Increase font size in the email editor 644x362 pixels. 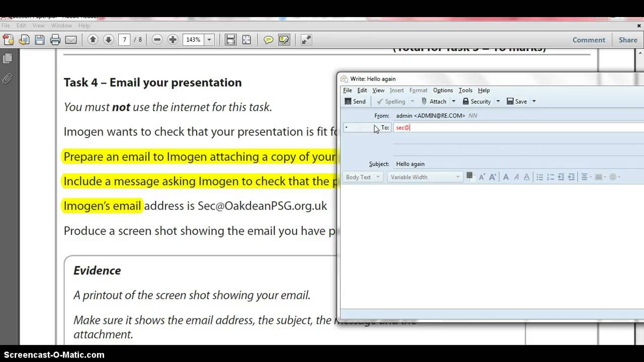tap(493, 177)
